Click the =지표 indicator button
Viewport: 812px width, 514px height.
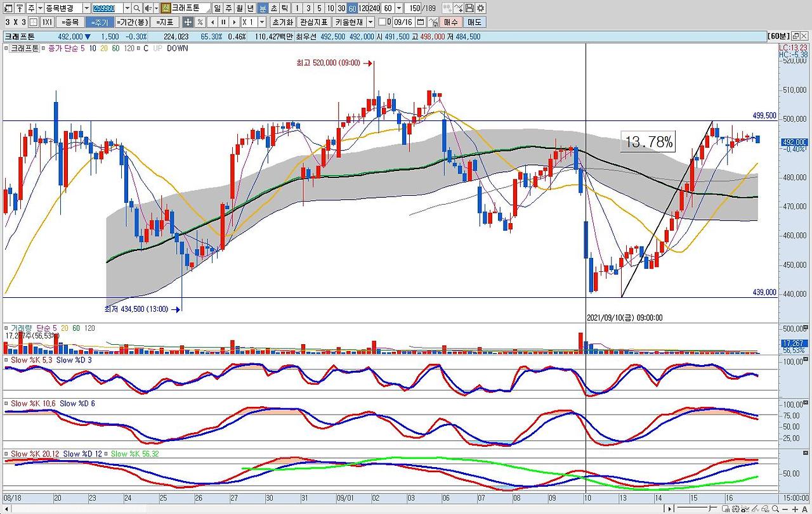166,22
